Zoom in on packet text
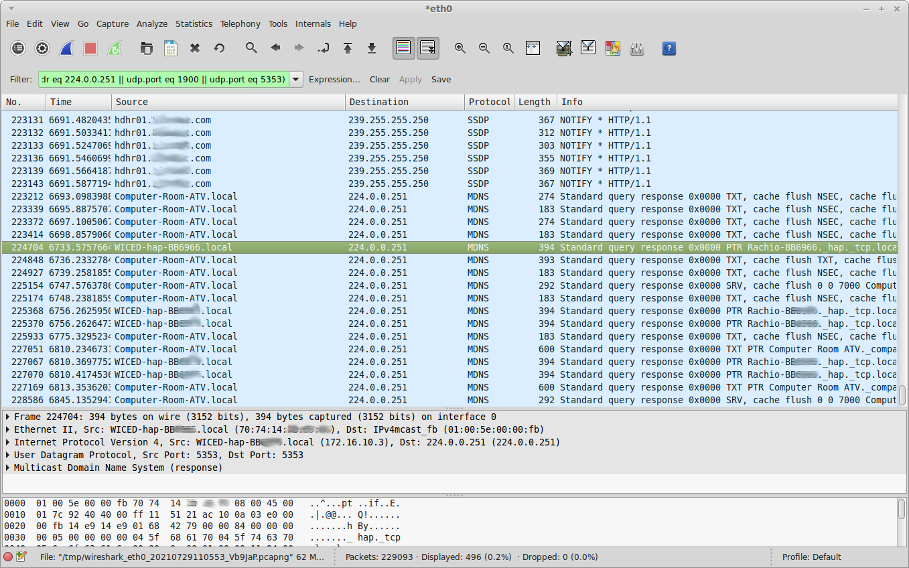Screen dimensions: 909x568 coord(460,48)
